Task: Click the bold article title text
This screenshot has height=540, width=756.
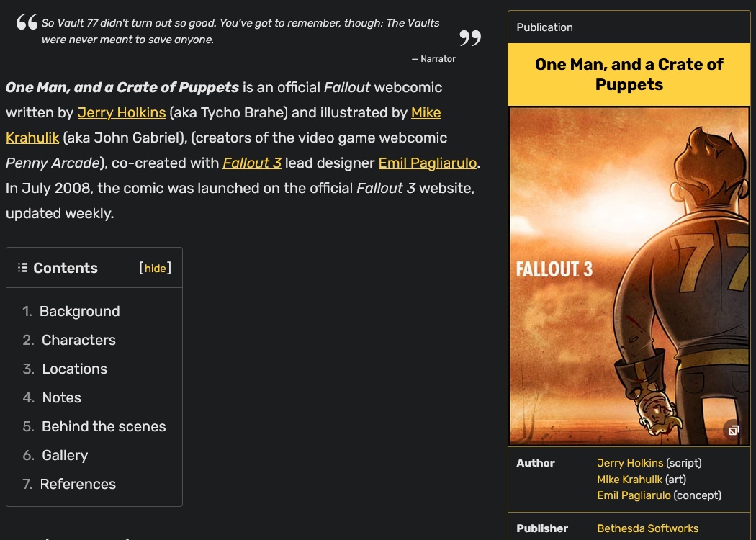Action: 122,88
